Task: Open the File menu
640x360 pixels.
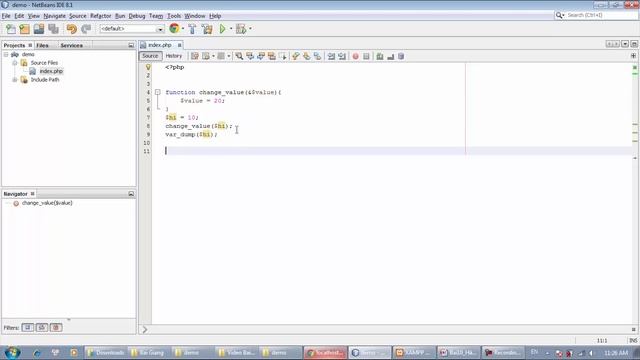Action: pyautogui.click(x=6, y=16)
